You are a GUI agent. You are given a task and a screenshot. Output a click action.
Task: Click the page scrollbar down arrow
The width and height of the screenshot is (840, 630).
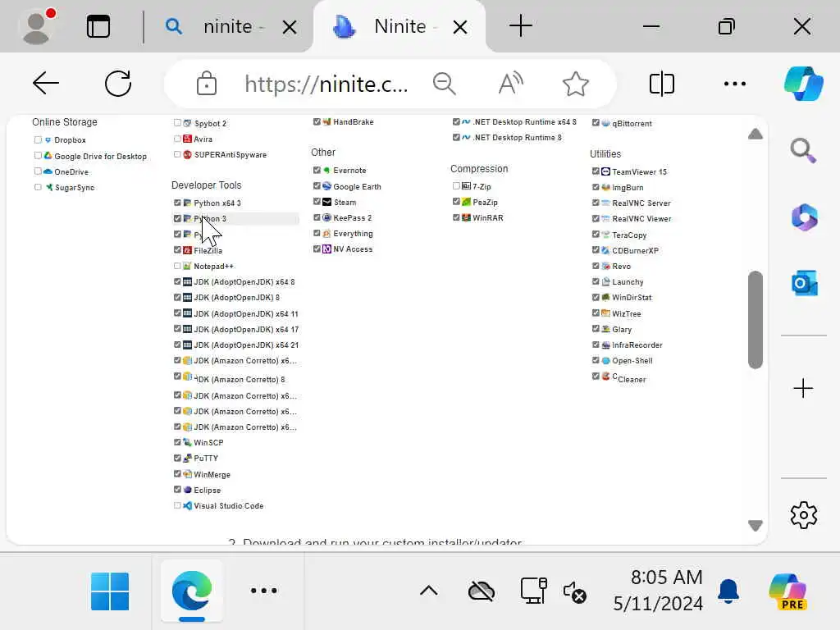756,526
